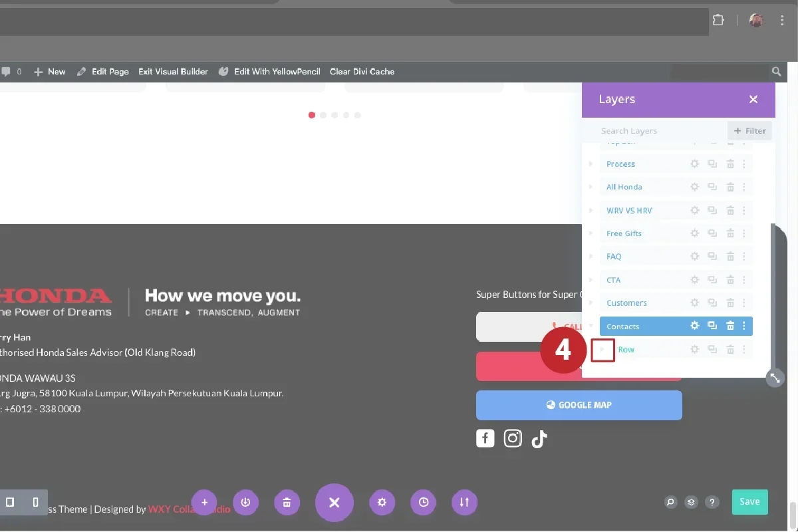Click the Facebook social icon
The height and width of the screenshot is (532, 798).
[x=485, y=438]
